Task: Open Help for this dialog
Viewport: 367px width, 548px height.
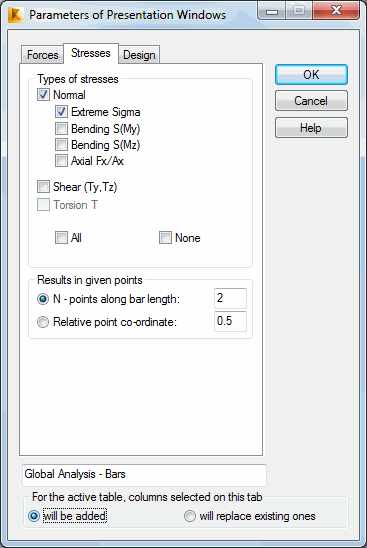Action: [x=311, y=128]
